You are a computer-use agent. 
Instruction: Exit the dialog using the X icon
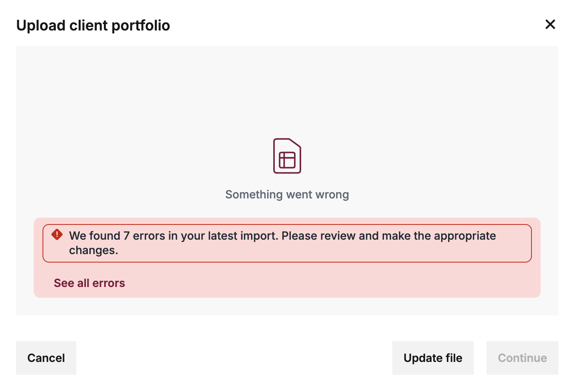click(550, 24)
